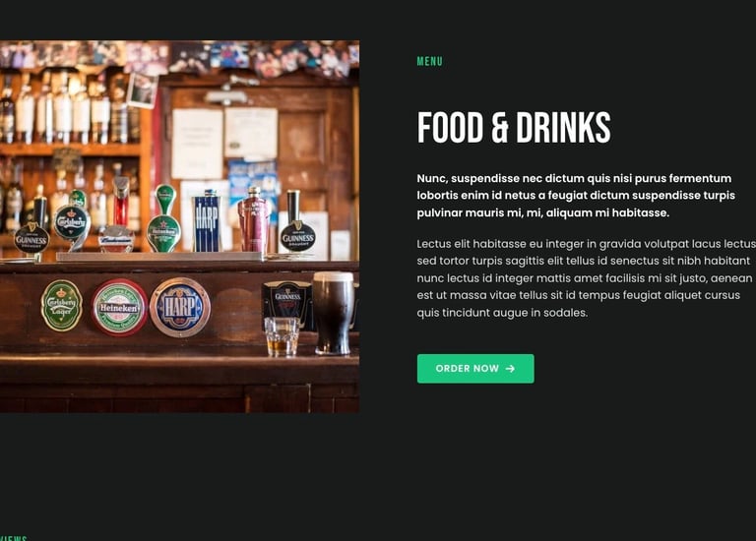756x541 pixels.
Task: Click the Carlsberg tap handle
Action: [72, 219]
